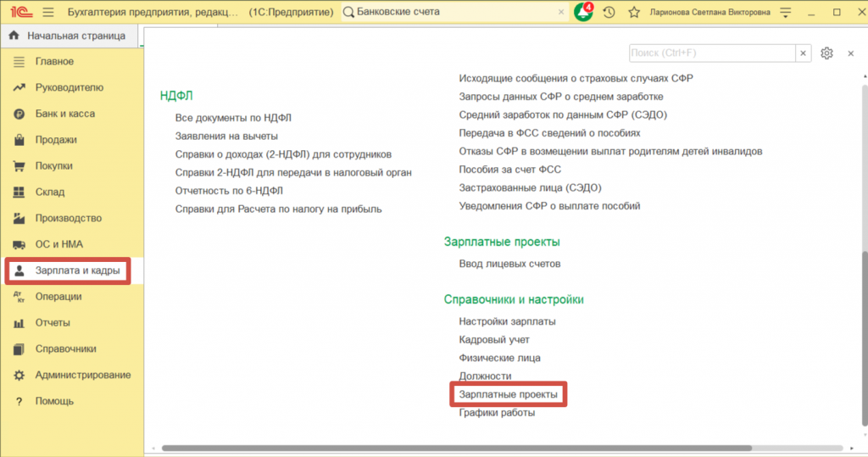Open the Банк и касса section

64,114
